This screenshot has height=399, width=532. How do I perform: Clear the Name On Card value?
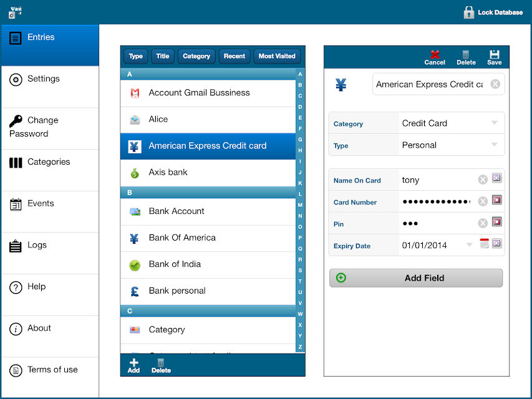[483, 180]
